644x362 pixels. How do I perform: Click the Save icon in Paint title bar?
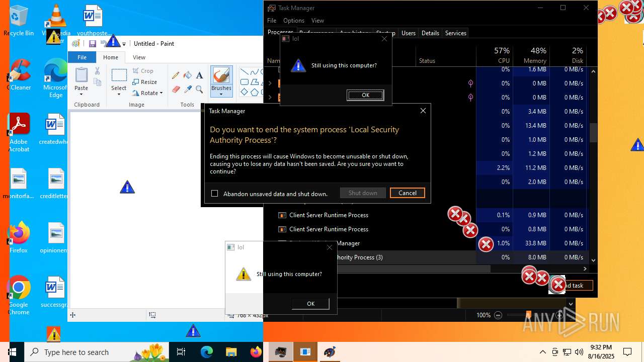[x=93, y=44]
